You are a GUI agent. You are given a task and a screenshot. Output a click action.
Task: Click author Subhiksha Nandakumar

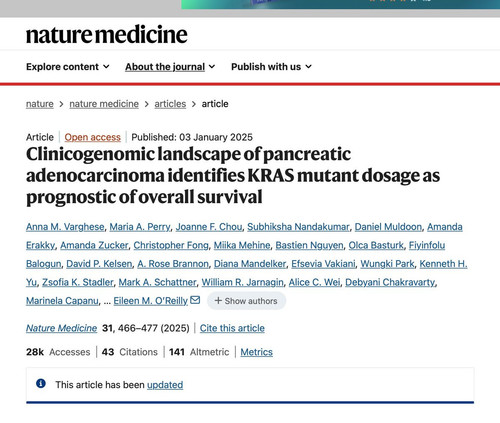pyautogui.click(x=298, y=227)
